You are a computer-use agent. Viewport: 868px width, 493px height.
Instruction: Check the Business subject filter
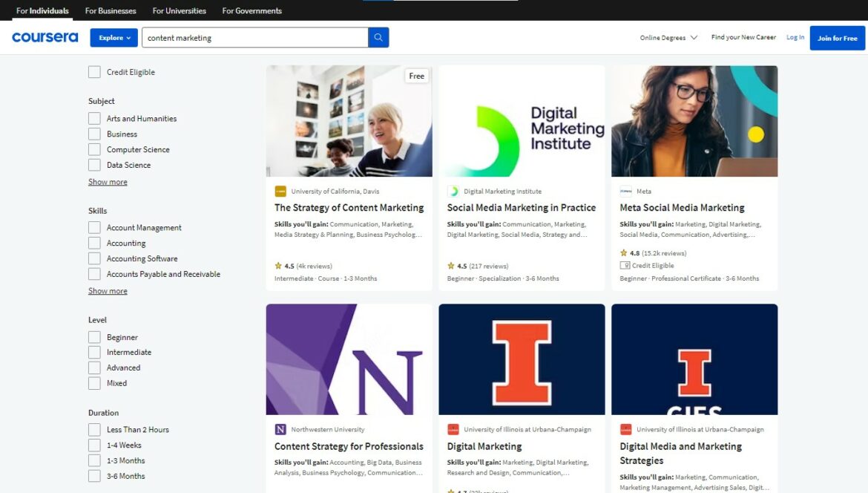click(x=95, y=134)
